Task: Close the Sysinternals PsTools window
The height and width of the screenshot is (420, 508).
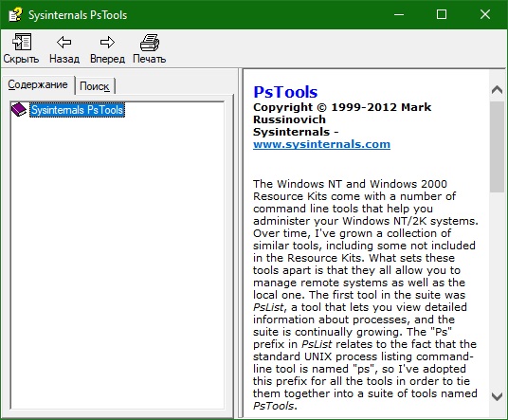Action: pyautogui.click(x=485, y=14)
